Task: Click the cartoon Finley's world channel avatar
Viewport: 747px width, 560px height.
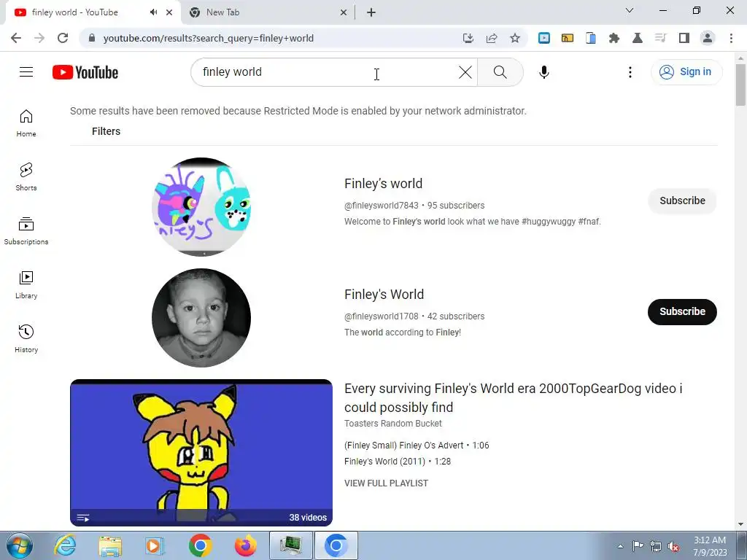Action: pos(201,206)
